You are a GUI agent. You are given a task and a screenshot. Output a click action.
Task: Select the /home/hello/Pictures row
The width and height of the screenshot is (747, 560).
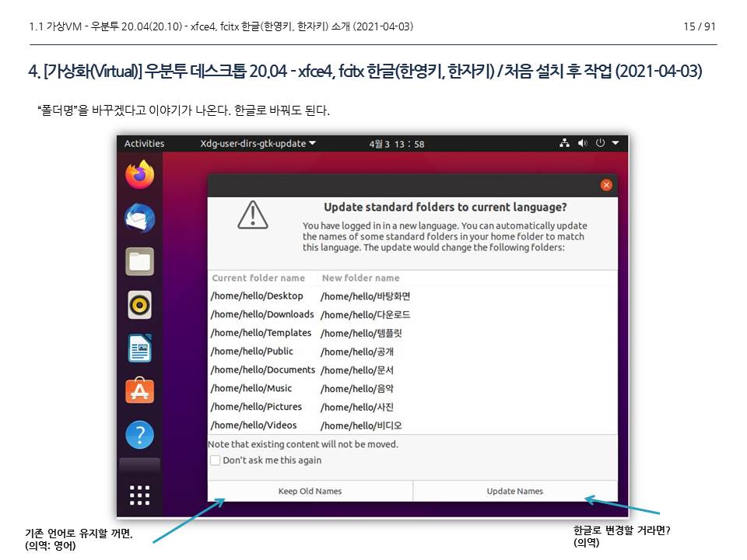point(412,407)
